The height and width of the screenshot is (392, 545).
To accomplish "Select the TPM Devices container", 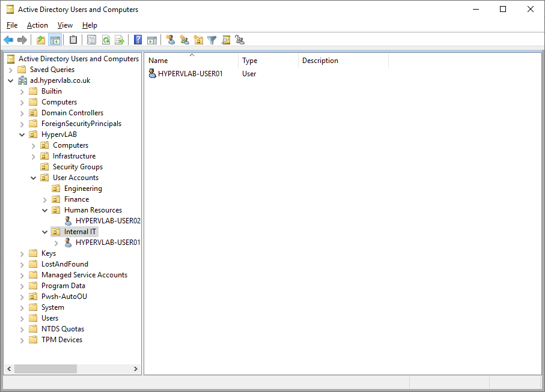I will (x=62, y=340).
